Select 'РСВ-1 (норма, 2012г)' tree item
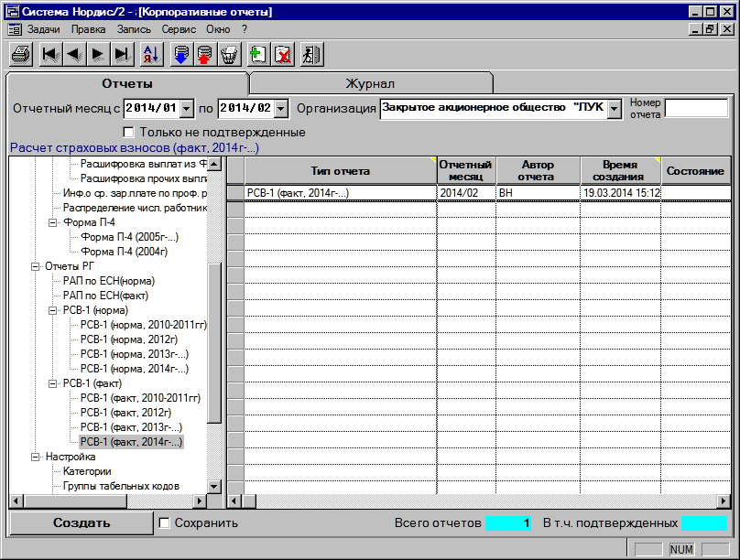Screen dimensions: 740x560 click(x=129, y=339)
